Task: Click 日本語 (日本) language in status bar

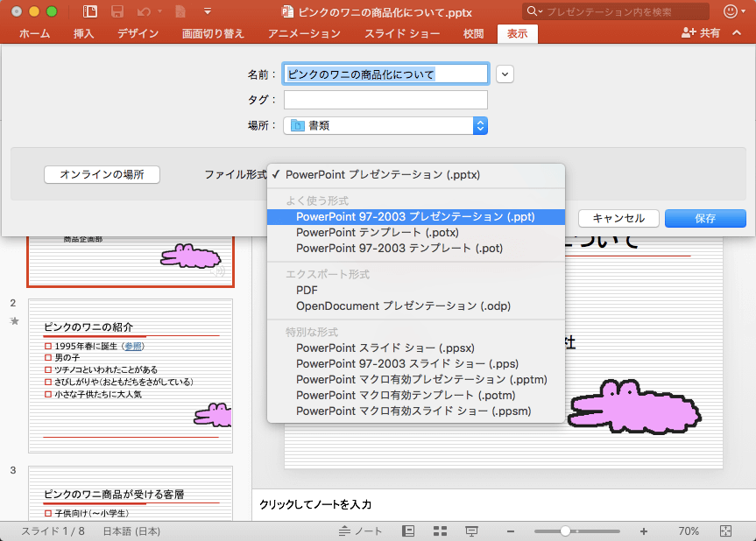Action: [131, 531]
